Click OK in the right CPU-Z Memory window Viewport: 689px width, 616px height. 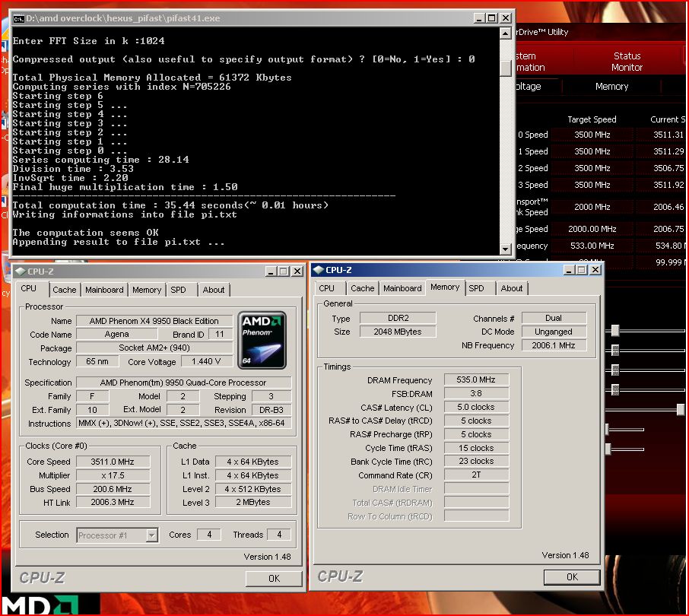pos(572,577)
